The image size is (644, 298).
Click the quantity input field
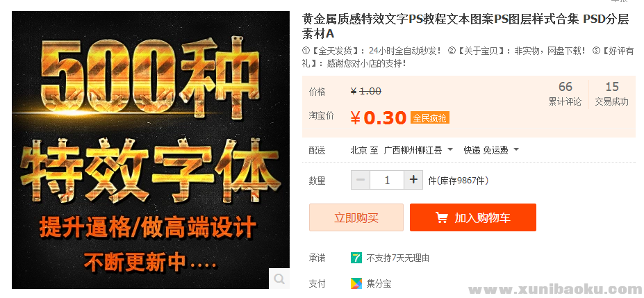pos(387,180)
